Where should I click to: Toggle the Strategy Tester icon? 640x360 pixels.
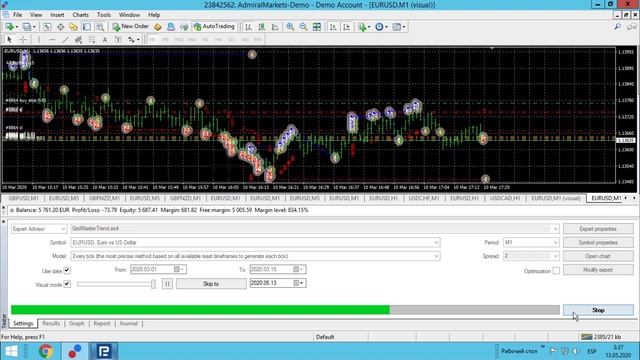click(x=100, y=27)
